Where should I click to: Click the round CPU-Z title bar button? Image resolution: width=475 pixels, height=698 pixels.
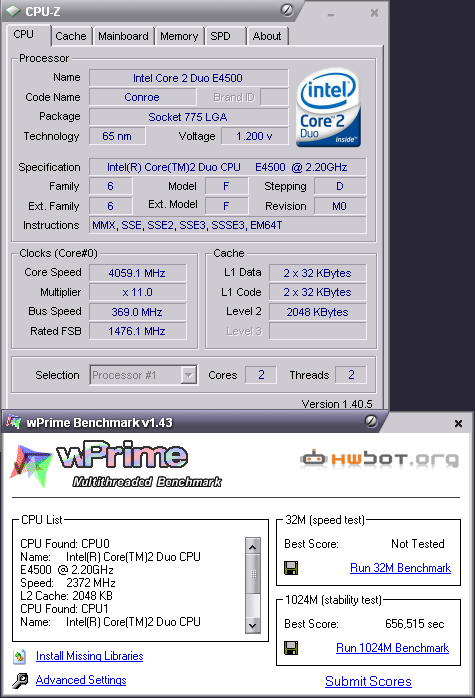coord(287,10)
